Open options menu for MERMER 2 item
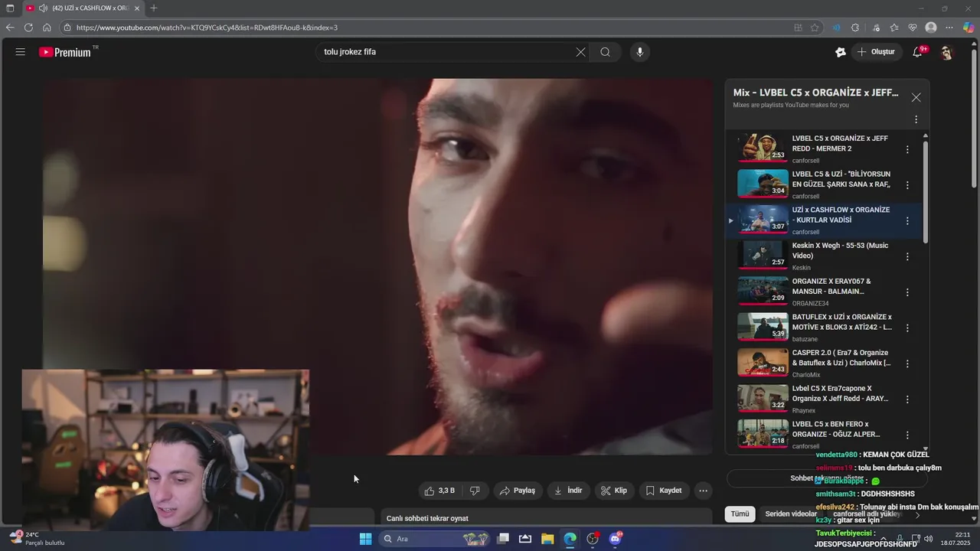The width and height of the screenshot is (980, 551). click(907, 150)
